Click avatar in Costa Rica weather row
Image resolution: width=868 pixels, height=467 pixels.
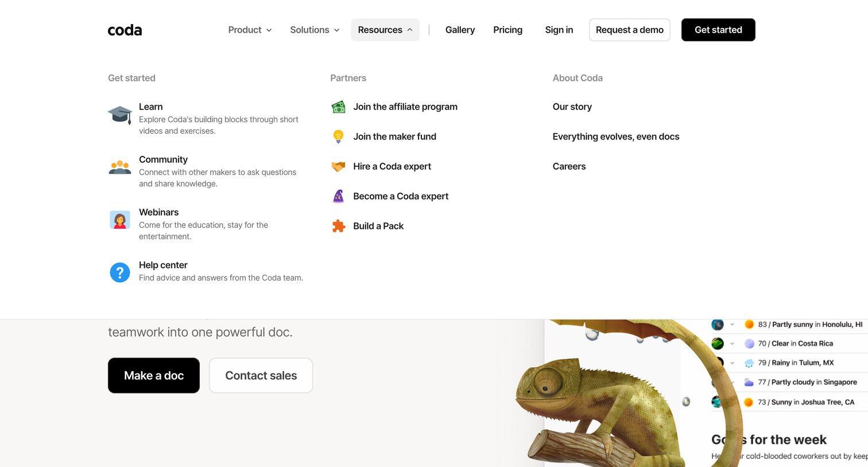pyautogui.click(x=718, y=344)
